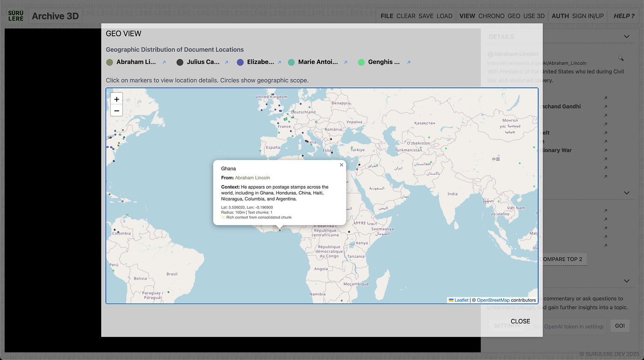Screen dimensions: 644x360
Task: Click the magnifier icon in Details panel
Action: (x=621, y=58)
